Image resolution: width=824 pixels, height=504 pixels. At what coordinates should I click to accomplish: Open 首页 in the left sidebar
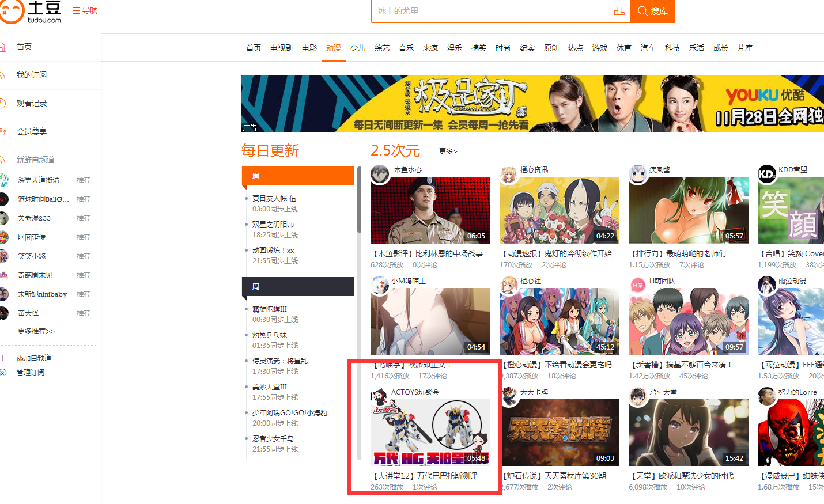[24, 47]
